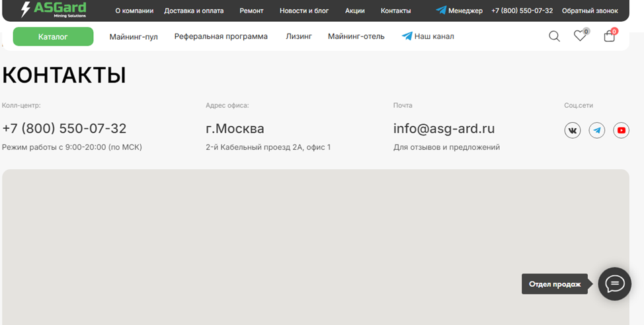The width and height of the screenshot is (644, 325).
Task: Open the YouTube social icon
Action: [x=621, y=131]
